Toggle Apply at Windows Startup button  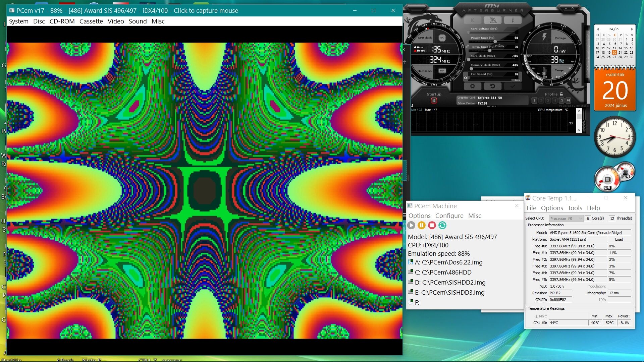pos(434,101)
